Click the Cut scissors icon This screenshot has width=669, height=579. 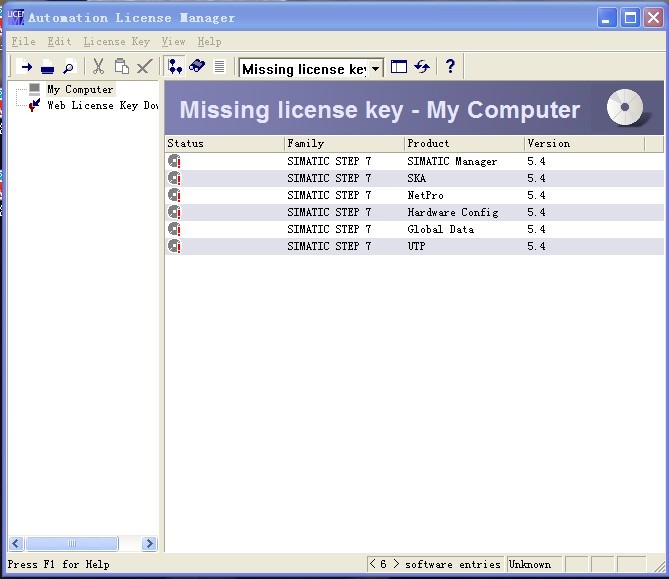98,67
